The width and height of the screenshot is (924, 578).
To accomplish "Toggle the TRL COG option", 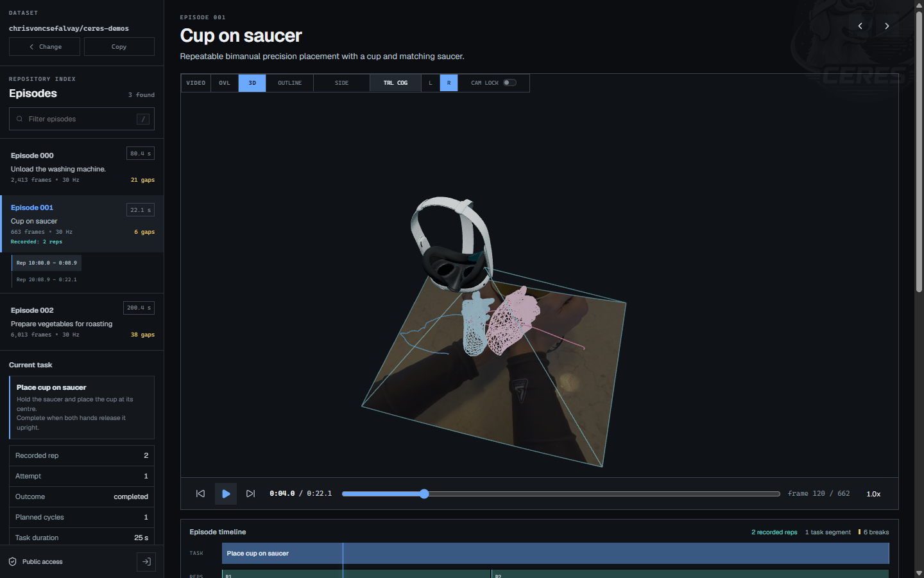I will tap(395, 83).
